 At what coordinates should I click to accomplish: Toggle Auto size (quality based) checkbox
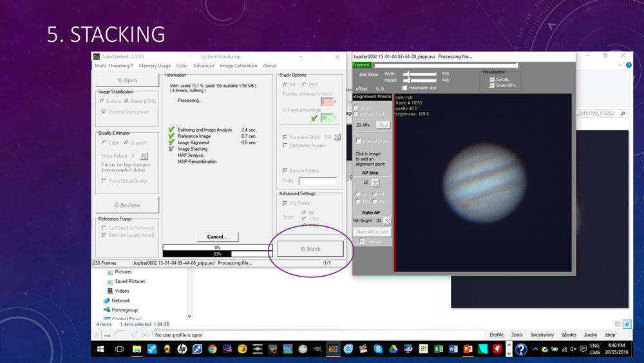tap(104, 235)
